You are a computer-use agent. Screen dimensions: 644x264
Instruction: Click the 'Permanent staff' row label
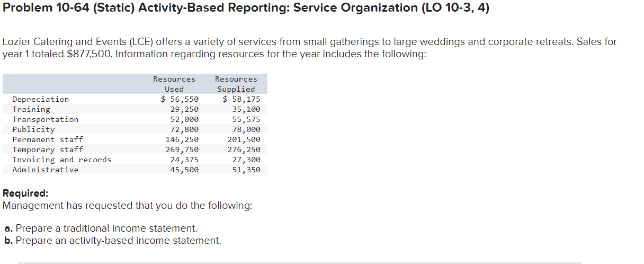pyautogui.click(x=48, y=139)
